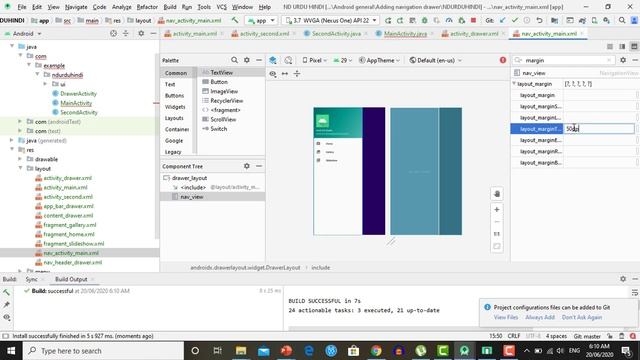Open the API 29 version dropdown
Viewport: 640px width, 360px height.
click(x=343, y=60)
